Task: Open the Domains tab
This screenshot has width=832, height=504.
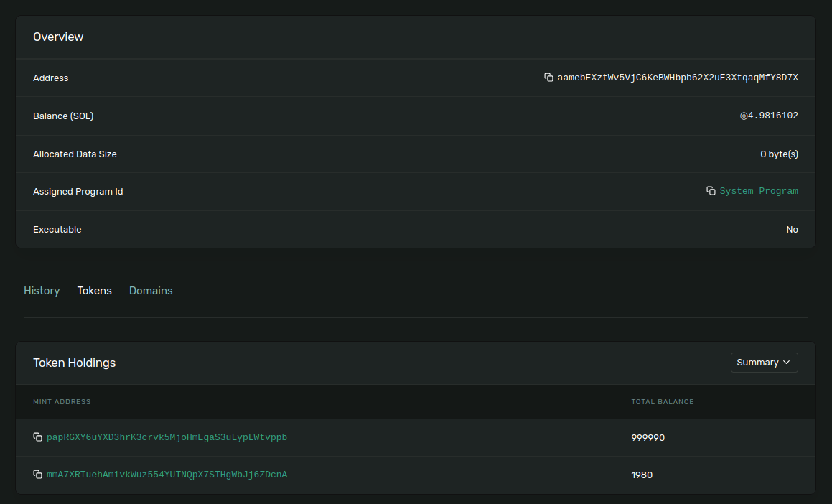Action: click(151, 291)
